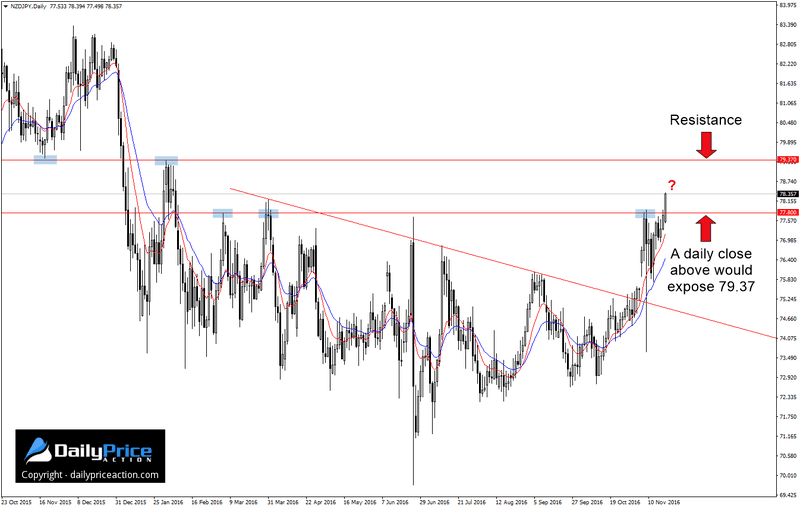Click the 23 Oct 2015 date label
Screen dimensions: 800x509
pos(16,502)
